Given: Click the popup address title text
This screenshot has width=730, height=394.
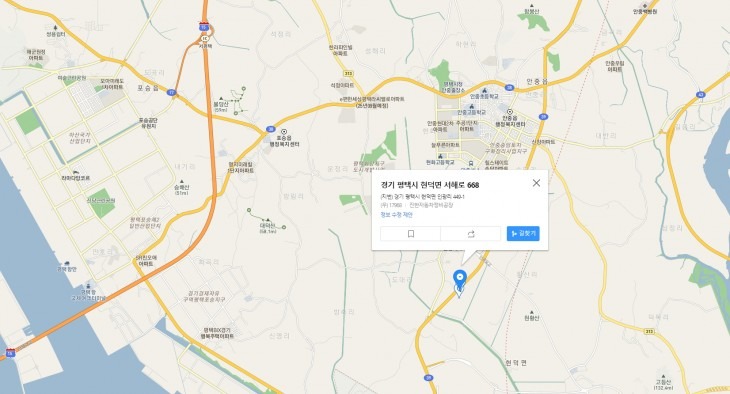Looking at the screenshot, I should tap(430, 185).
